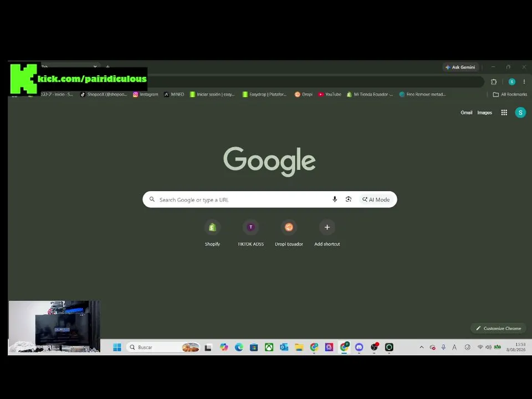The image size is (532, 399).
Task: Show hidden system tray icons chevron
Action: coord(421,347)
